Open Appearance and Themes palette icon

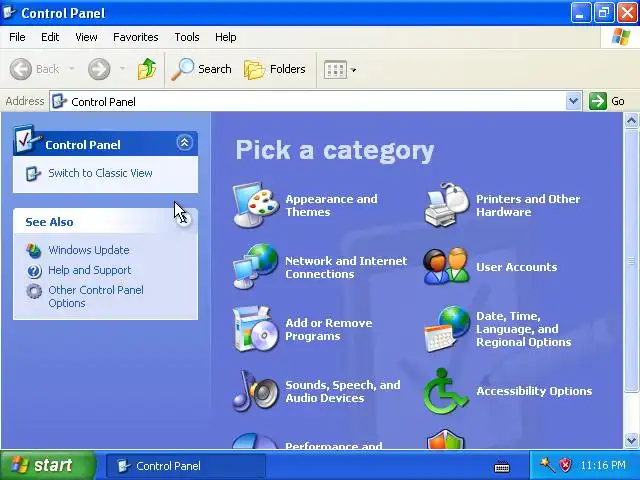click(256, 204)
